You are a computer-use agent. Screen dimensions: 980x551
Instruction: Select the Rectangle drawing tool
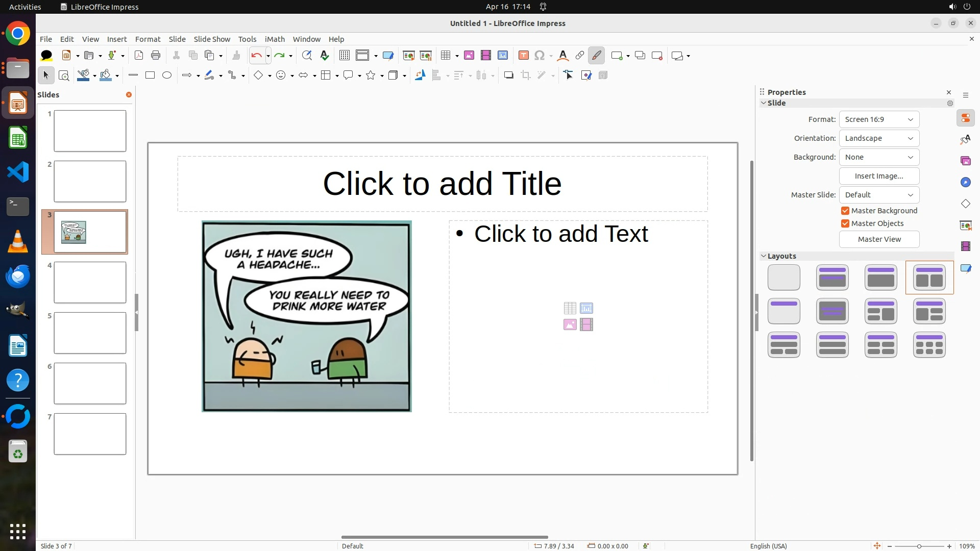point(150,76)
